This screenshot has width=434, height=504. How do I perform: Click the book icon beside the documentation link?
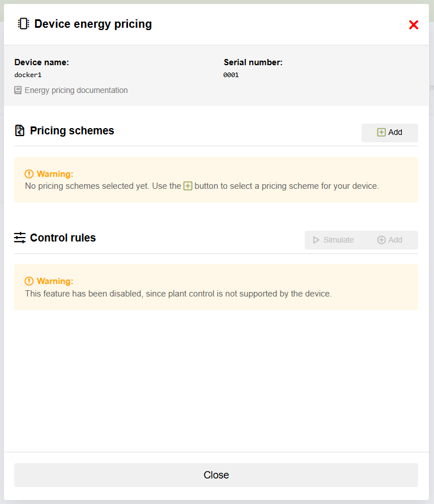pos(18,90)
